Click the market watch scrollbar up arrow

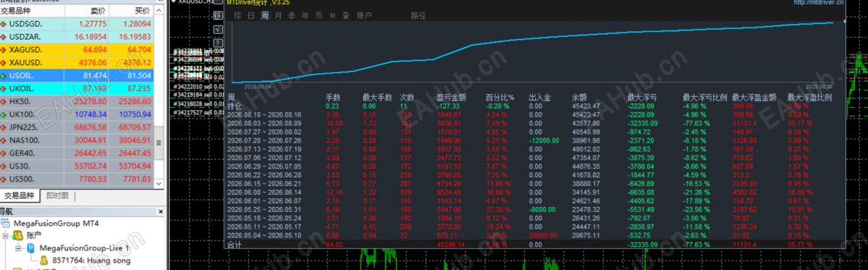point(159,12)
